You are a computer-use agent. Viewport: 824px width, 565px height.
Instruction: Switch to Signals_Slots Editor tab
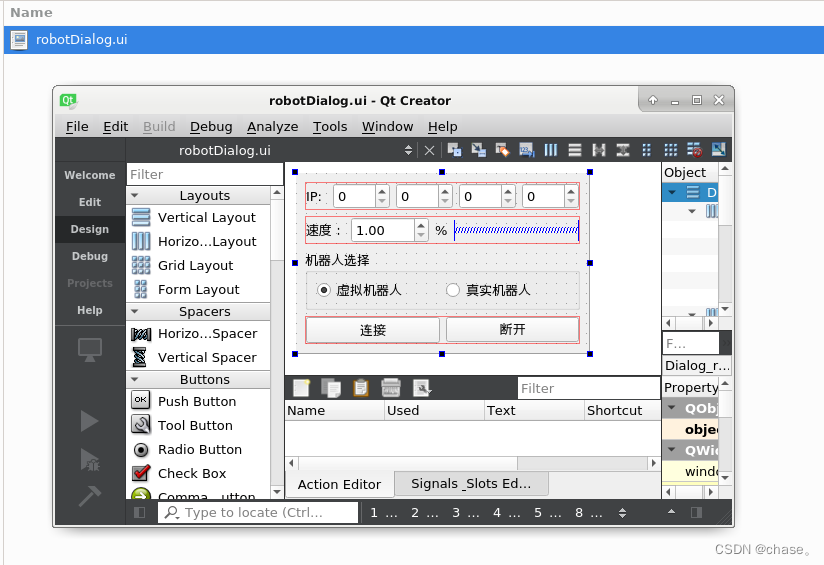(471, 484)
